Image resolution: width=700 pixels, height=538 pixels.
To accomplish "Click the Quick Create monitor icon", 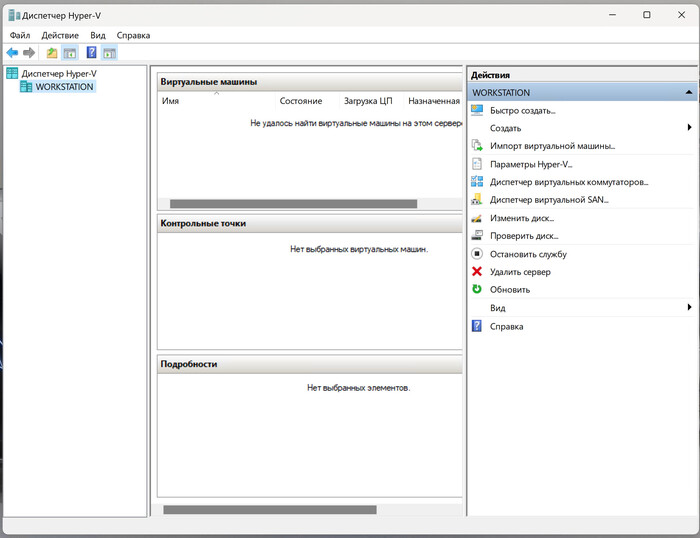I will point(477,110).
